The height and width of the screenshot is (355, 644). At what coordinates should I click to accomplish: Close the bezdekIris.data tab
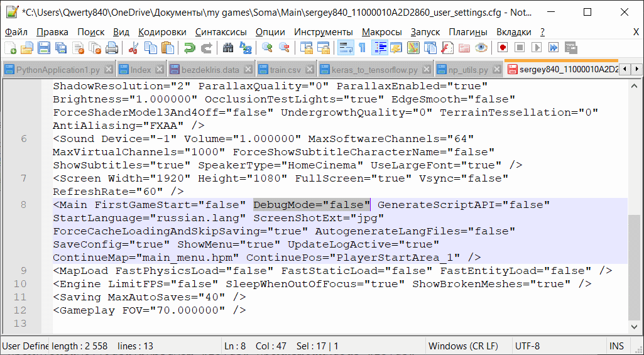[x=248, y=70]
